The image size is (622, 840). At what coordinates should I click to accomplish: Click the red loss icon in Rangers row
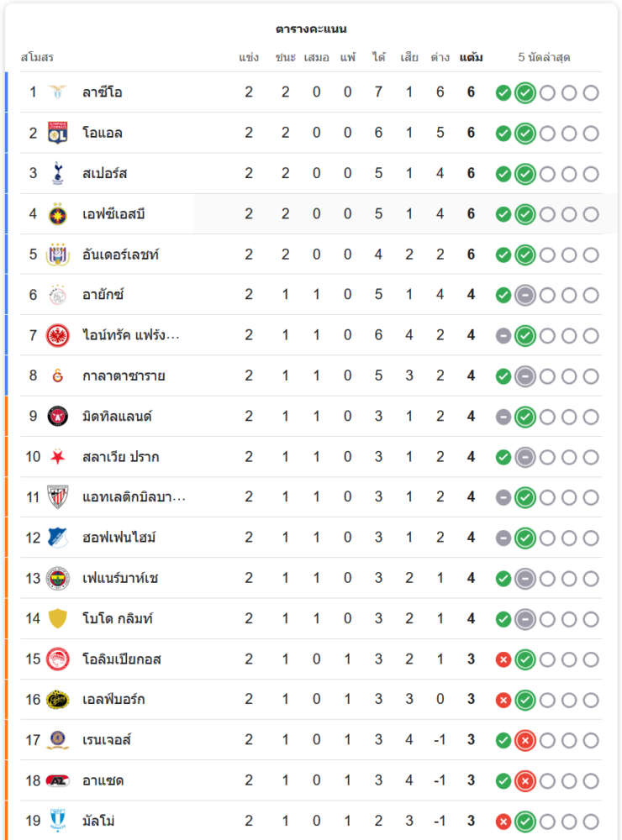tap(525, 740)
